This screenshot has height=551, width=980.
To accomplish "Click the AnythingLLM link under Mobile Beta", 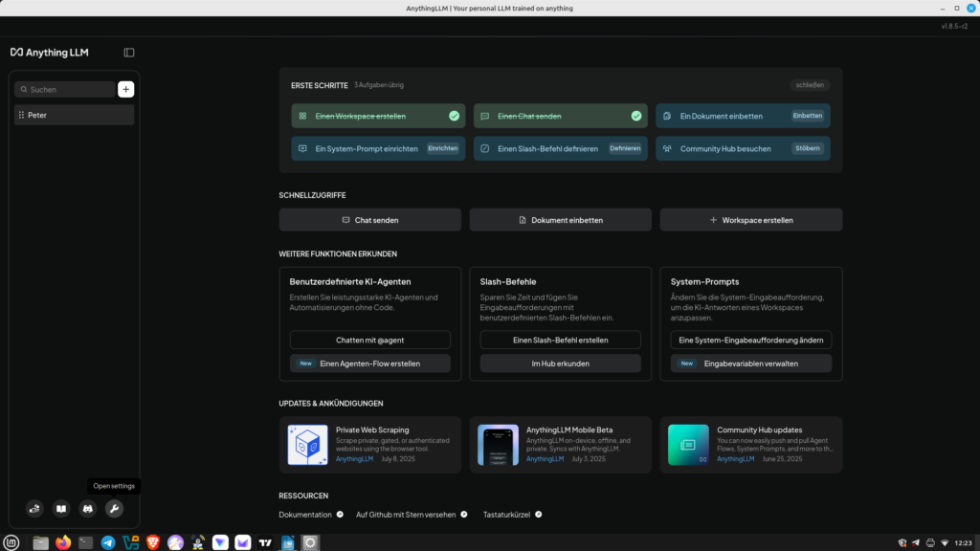I will [x=545, y=458].
